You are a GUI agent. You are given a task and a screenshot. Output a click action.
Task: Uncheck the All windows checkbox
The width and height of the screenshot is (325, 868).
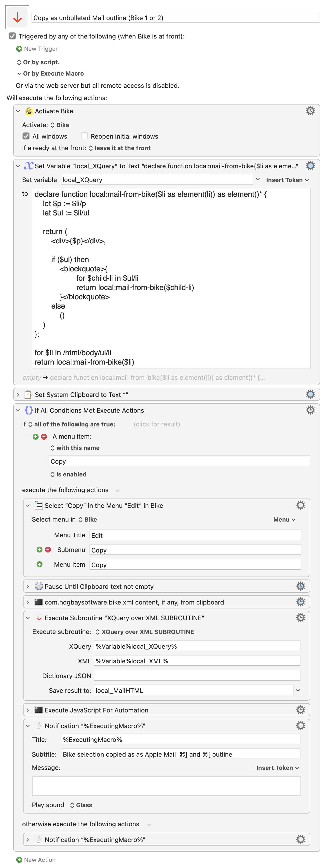click(x=26, y=136)
